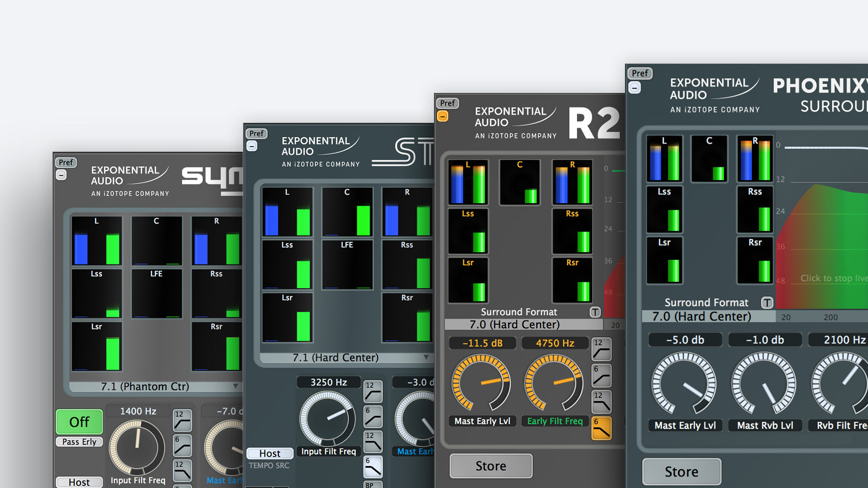The image size is (868, 488).
Task: Toggle the T button beside Surround Format in R2
Action: pos(595,312)
